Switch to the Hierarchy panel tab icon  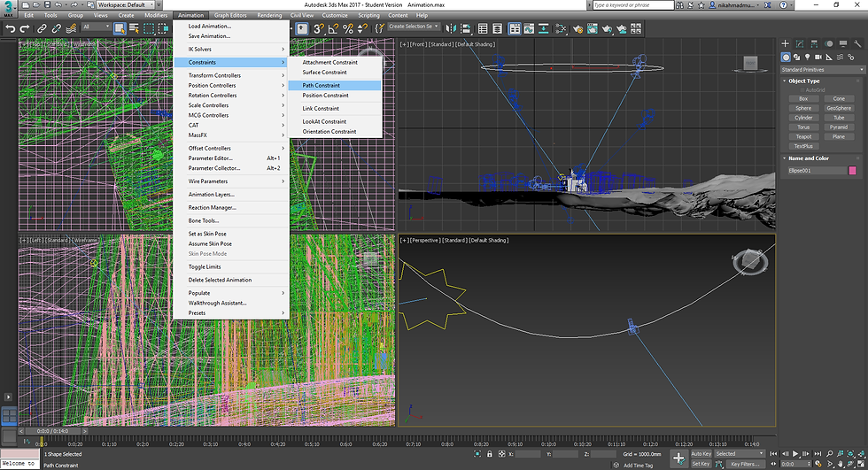pos(814,43)
